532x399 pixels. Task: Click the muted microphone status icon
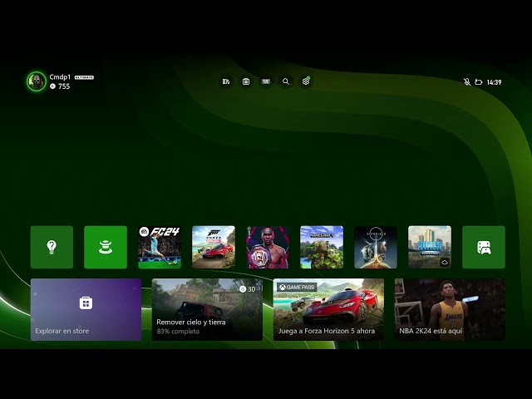[x=467, y=81]
